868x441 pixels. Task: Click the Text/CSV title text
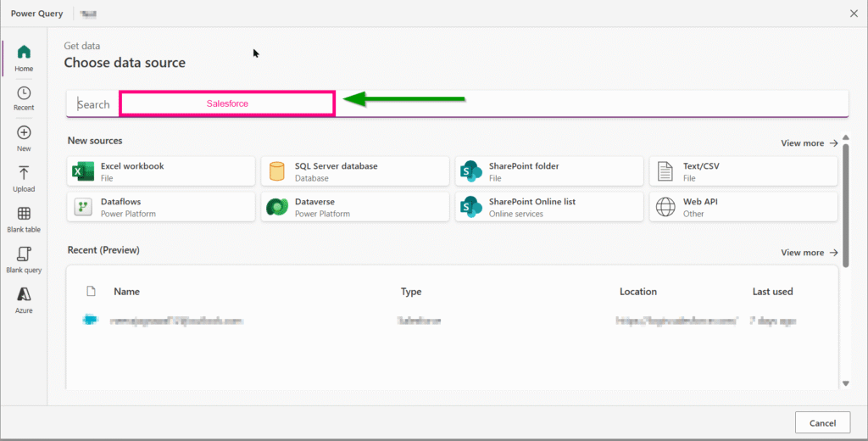[x=701, y=166]
